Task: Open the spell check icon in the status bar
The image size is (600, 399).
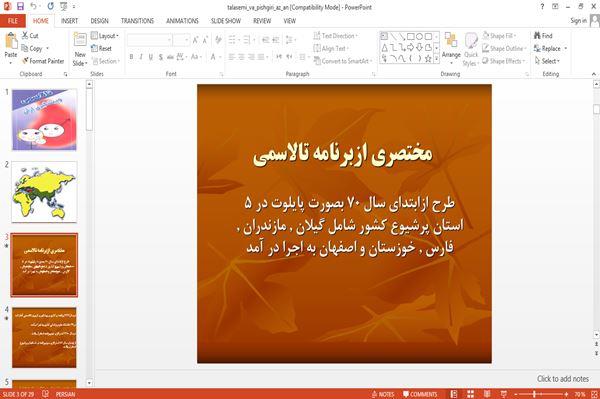Action: pyautogui.click(x=45, y=394)
